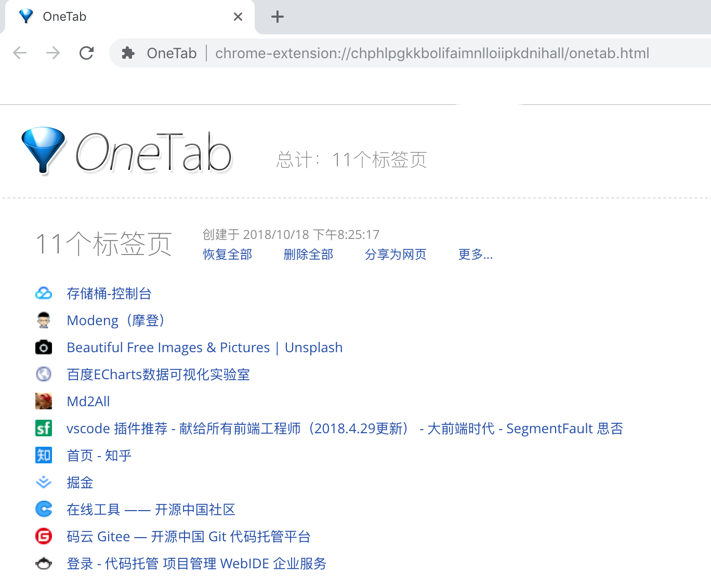Click the chrome-extension URL in address bar
Viewport: 711px width, 588px height.
coord(432,53)
